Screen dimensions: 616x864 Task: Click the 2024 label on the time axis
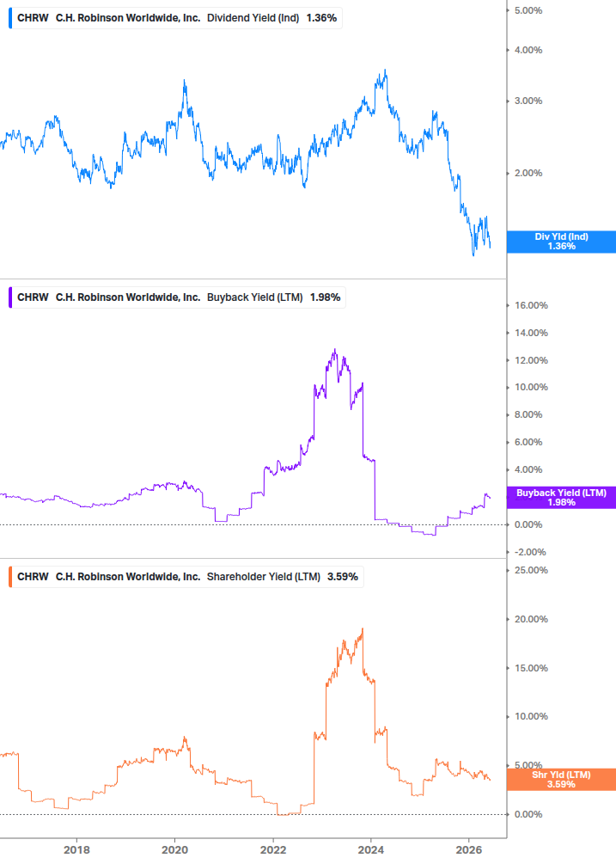371,850
